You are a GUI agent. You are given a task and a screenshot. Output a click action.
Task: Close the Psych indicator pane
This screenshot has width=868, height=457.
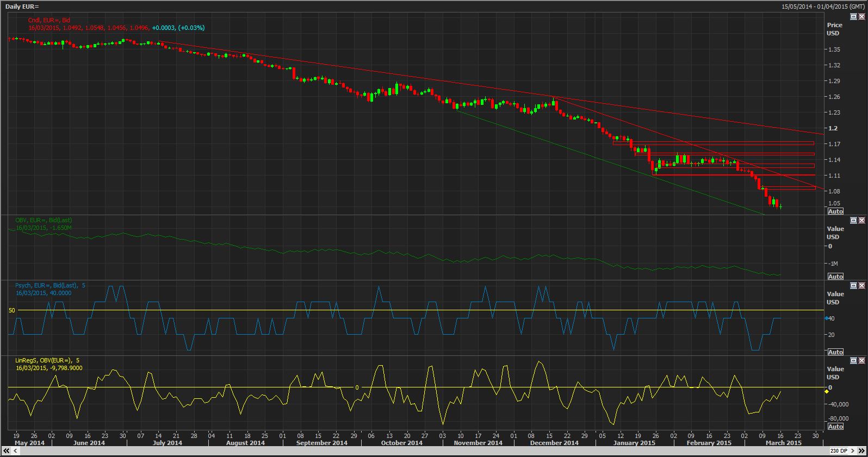tap(861, 285)
